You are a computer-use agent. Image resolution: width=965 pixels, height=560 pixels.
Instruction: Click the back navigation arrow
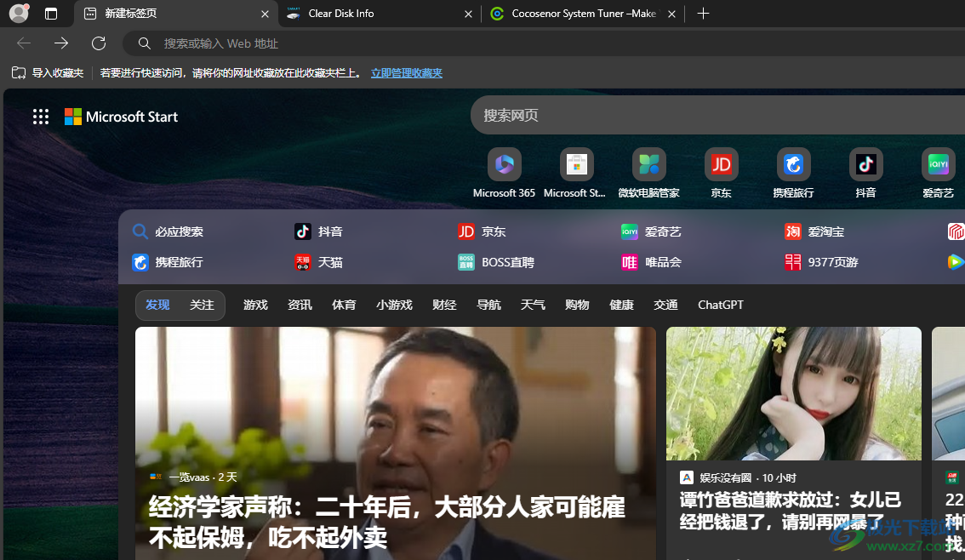(23, 43)
